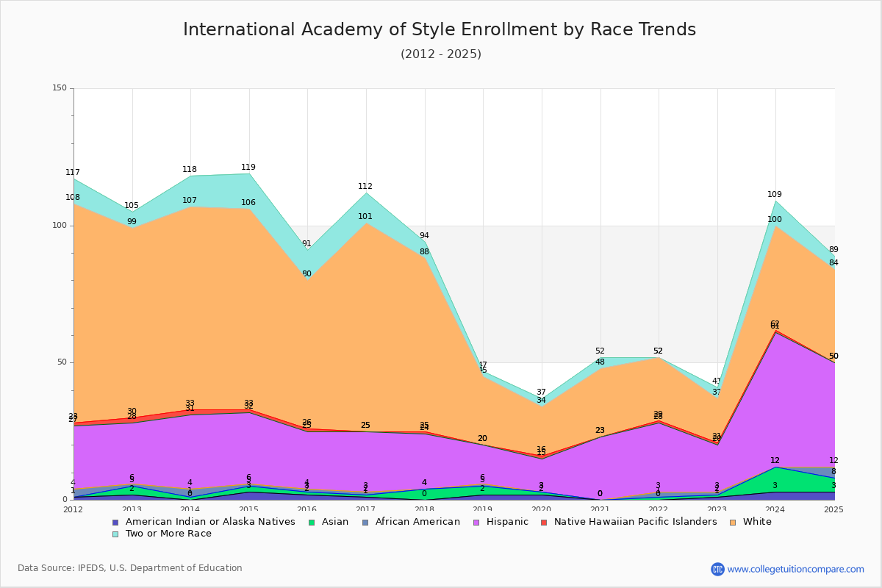Click the 2017 x-axis label
882x588 pixels.
point(366,509)
